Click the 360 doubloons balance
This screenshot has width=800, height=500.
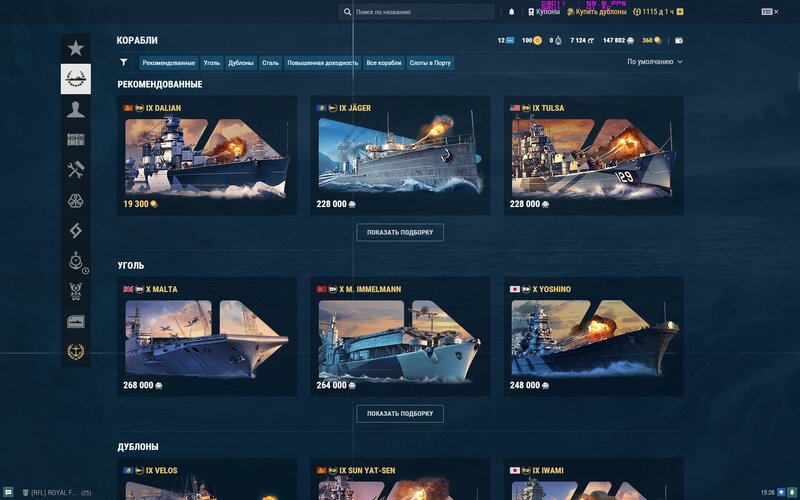tap(652, 40)
